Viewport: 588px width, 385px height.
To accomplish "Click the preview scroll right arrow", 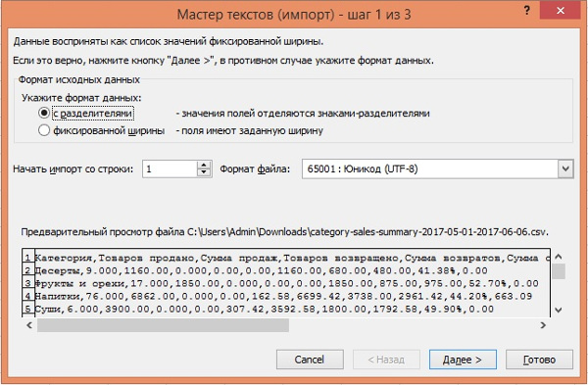I will coord(543,325).
